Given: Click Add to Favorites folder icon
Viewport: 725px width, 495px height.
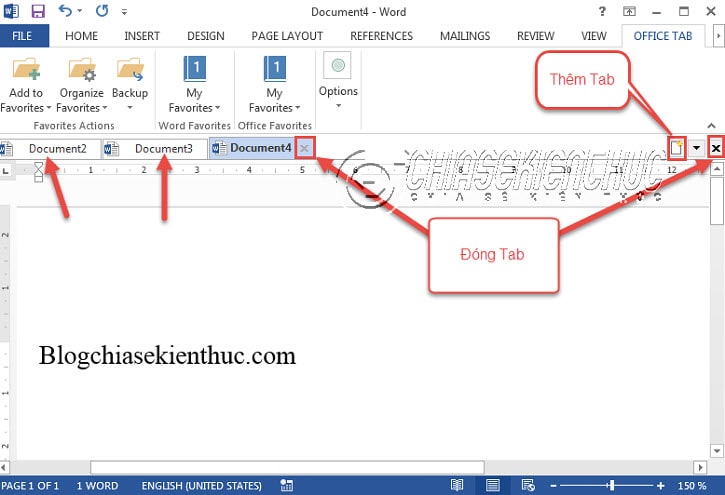Looking at the screenshot, I should pos(26,69).
